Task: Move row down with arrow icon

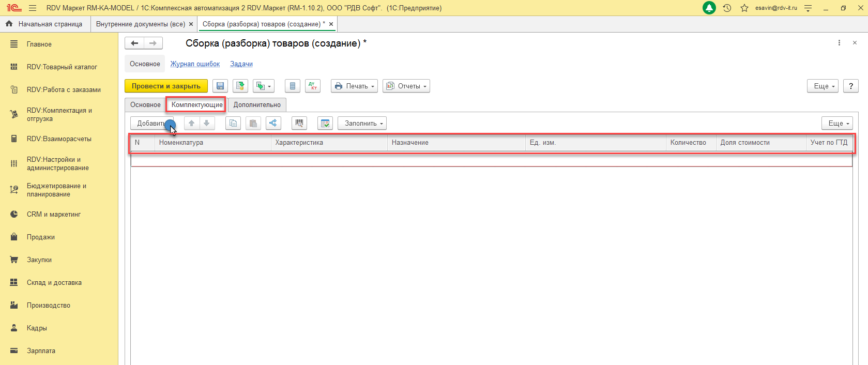Action: 207,123
